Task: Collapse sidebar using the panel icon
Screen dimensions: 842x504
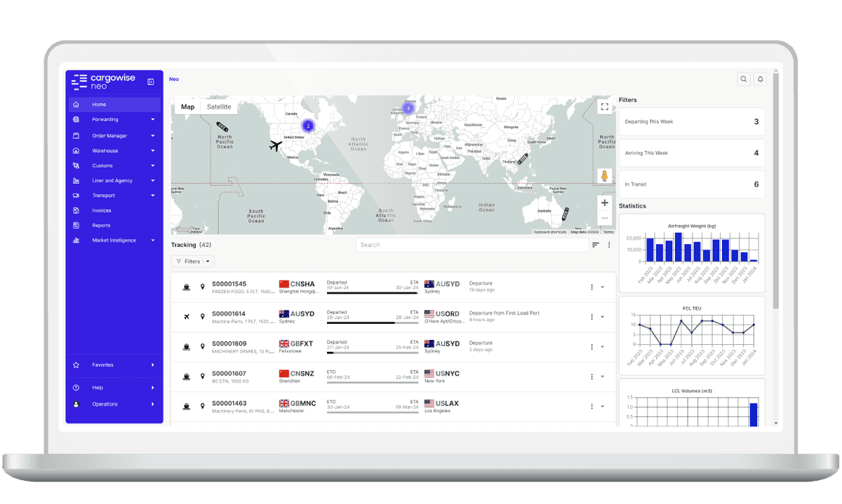Action: point(151,82)
